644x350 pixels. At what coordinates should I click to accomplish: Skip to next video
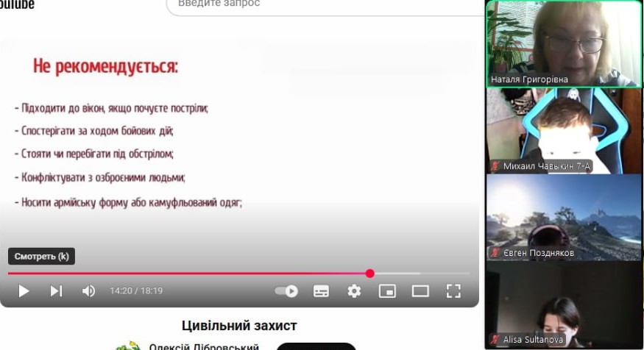tap(56, 291)
